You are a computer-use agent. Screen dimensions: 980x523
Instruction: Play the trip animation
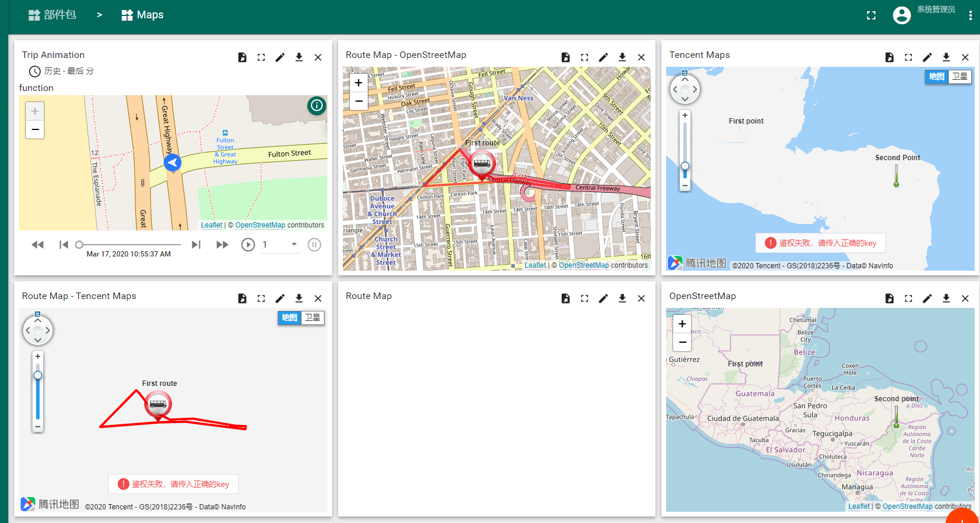248,245
